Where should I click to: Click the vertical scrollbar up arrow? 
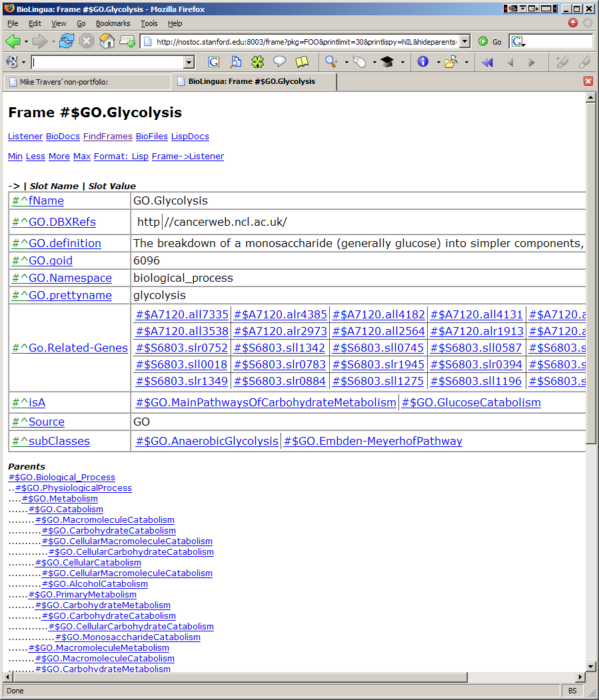[x=590, y=97]
